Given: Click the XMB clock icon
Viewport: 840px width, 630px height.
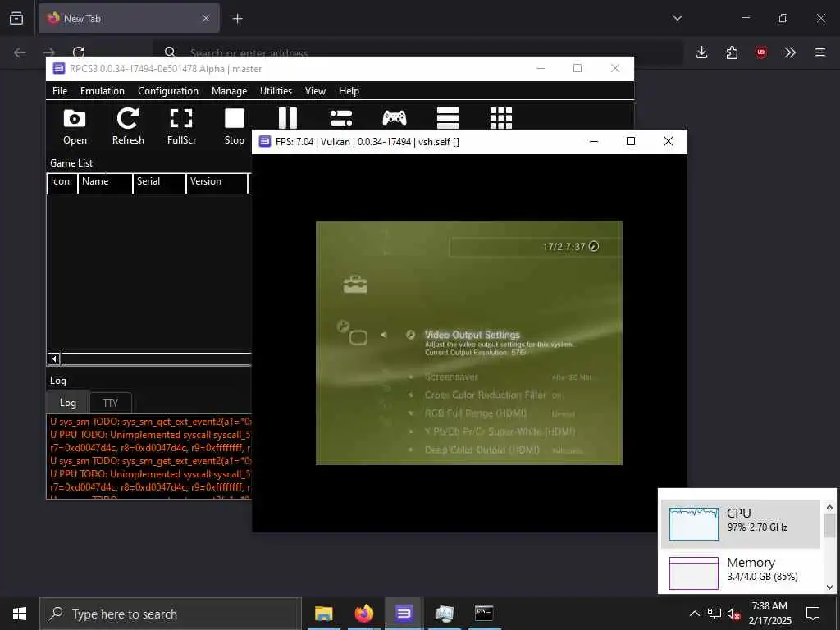Looking at the screenshot, I should 594,246.
